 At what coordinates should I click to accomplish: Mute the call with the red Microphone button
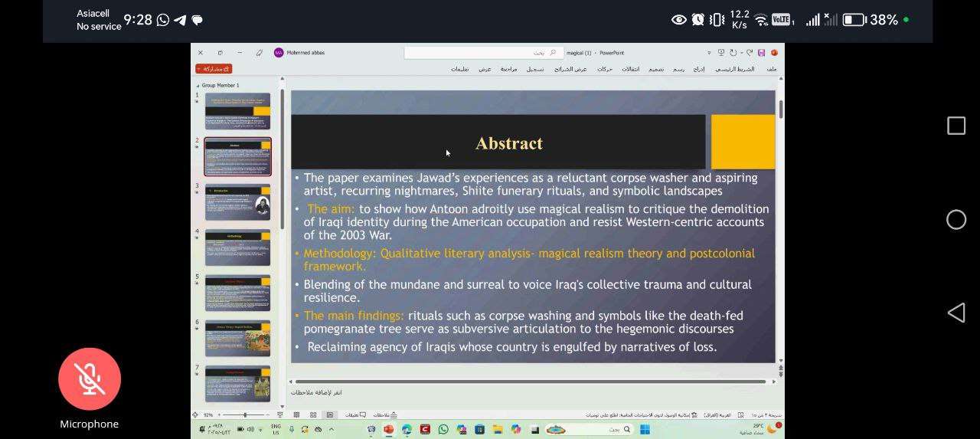pyautogui.click(x=90, y=379)
